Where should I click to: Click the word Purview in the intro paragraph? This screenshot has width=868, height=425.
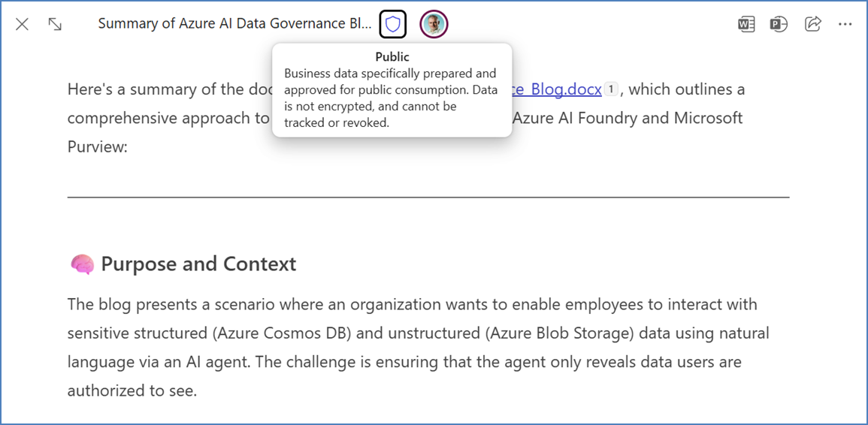[97, 146]
